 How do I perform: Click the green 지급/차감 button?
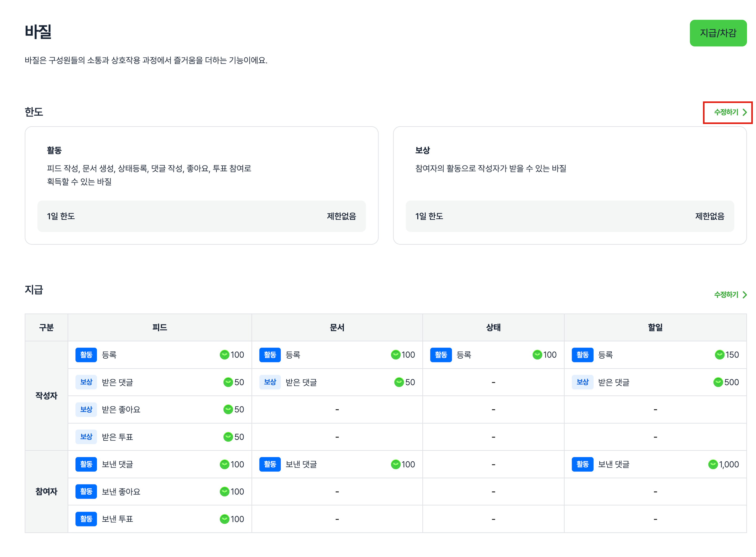pyautogui.click(x=718, y=33)
